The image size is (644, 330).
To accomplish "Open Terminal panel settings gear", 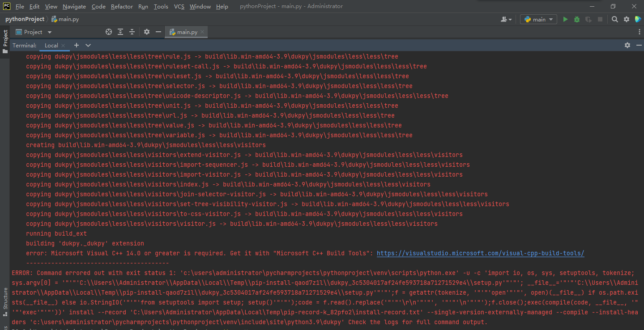I will coord(627,45).
